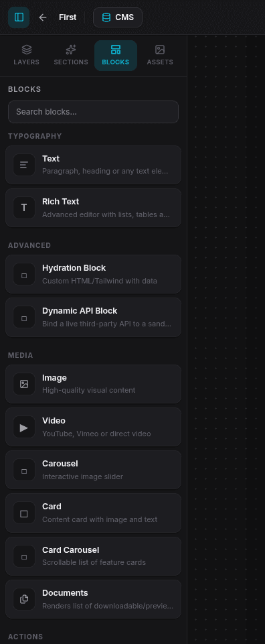This screenshot has height=644, width=265.
Task: Click the MEDIA section heading
Action: [21, 355]
